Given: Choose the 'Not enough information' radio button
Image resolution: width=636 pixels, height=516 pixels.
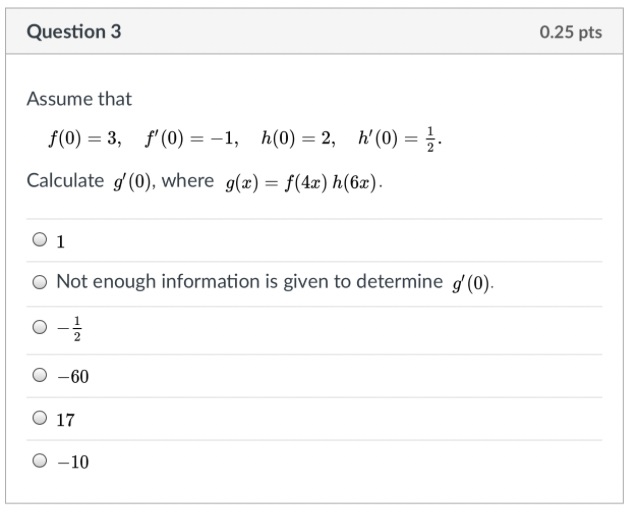Looking at the screenshot, I should pos(39,282).
